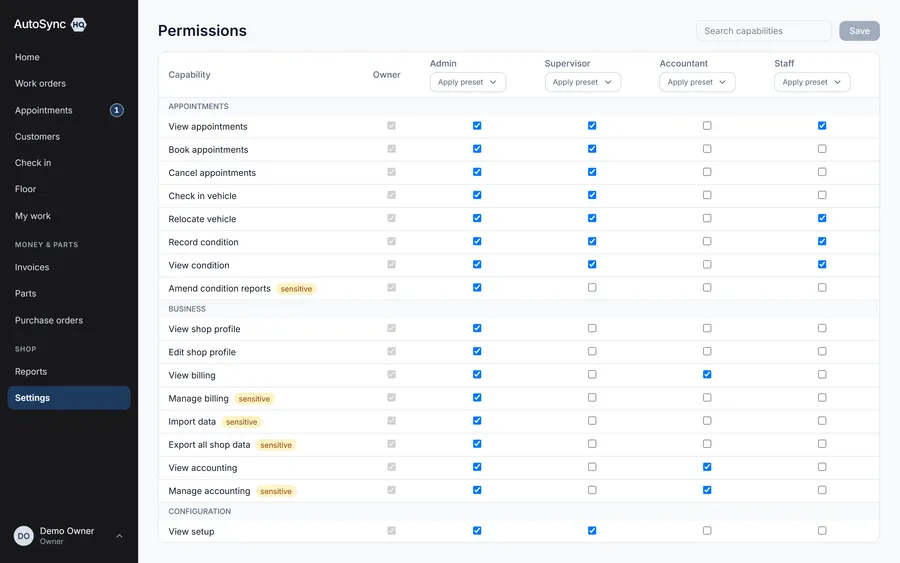900x563 pixels.
Task: Enable View appointments for Accountant
Action: (x=707, y=126)
